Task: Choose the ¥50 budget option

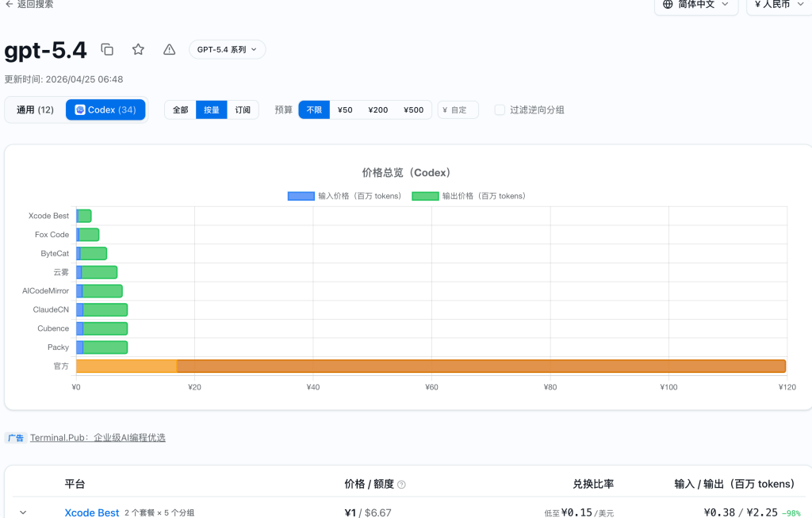Action: coord(345,110)
